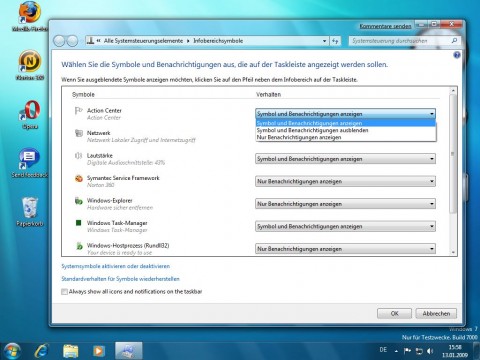Open the Norton 360 desktop shortcut
The image size is (480, 360).
(x=30, y=65)
